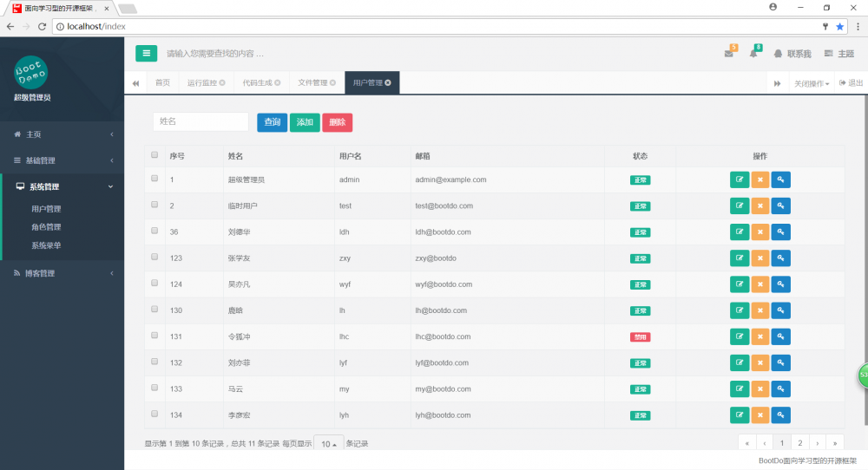
Task: Select checkbox for row 131
Action: coord(155,335)
